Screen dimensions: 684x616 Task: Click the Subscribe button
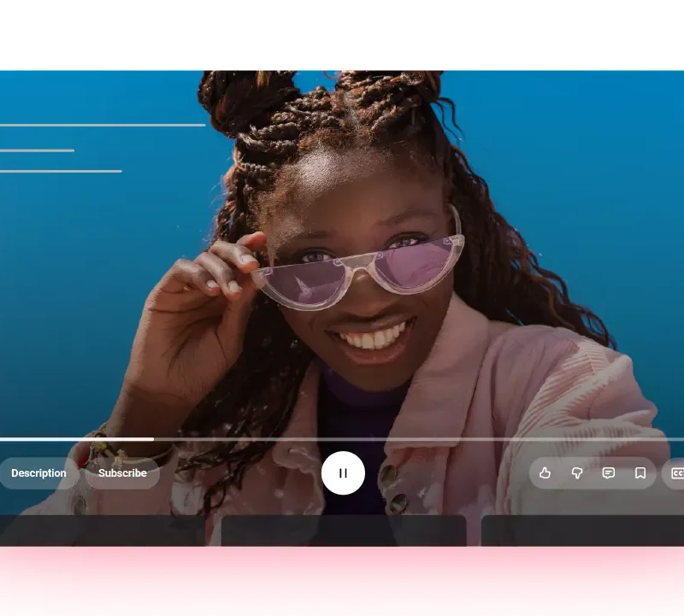pos(122,473)
